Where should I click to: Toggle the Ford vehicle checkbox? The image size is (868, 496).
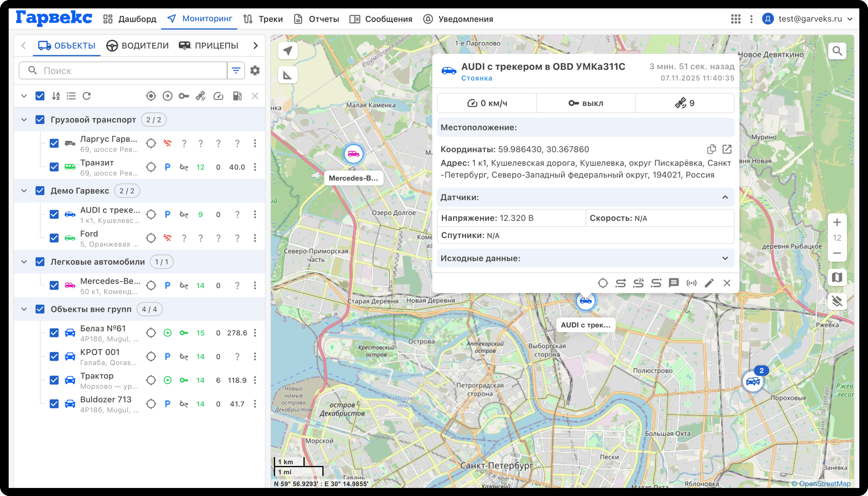(54, 238)
